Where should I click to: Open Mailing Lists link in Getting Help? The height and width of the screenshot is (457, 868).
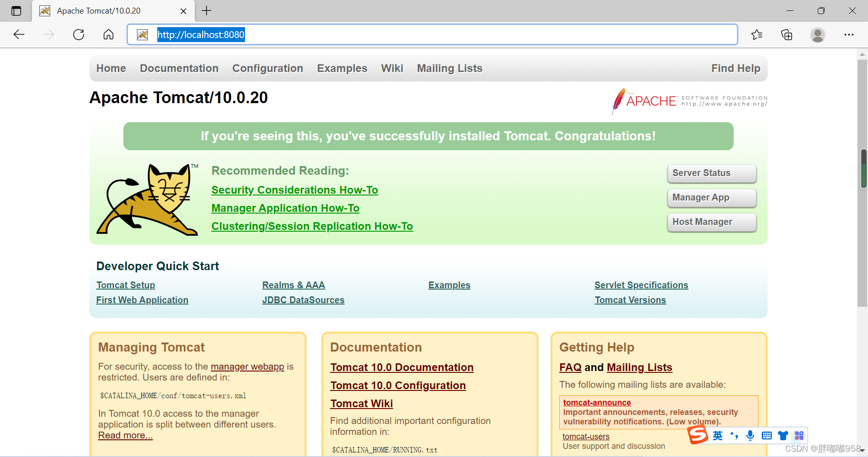point(639,367)
